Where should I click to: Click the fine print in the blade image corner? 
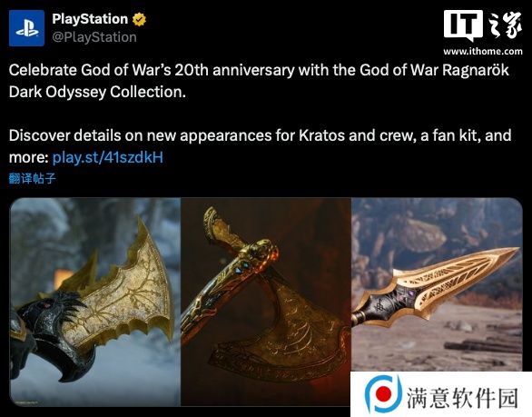click(x=26, y=402)
